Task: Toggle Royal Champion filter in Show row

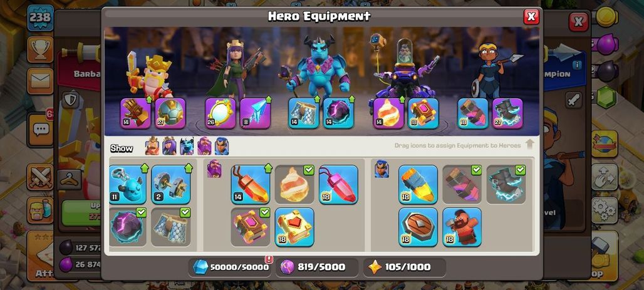Action: point(222,146)
